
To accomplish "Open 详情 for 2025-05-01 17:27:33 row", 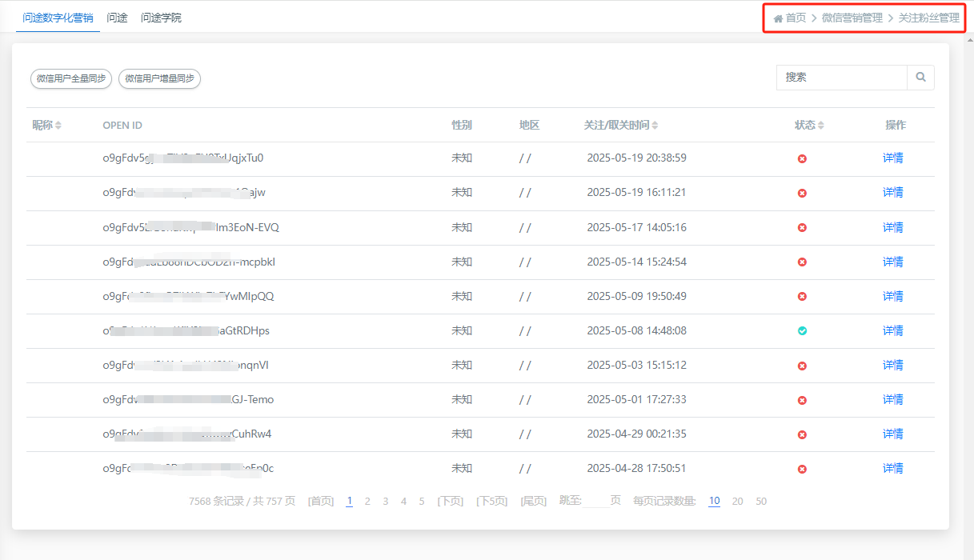I will pos(893,399).
